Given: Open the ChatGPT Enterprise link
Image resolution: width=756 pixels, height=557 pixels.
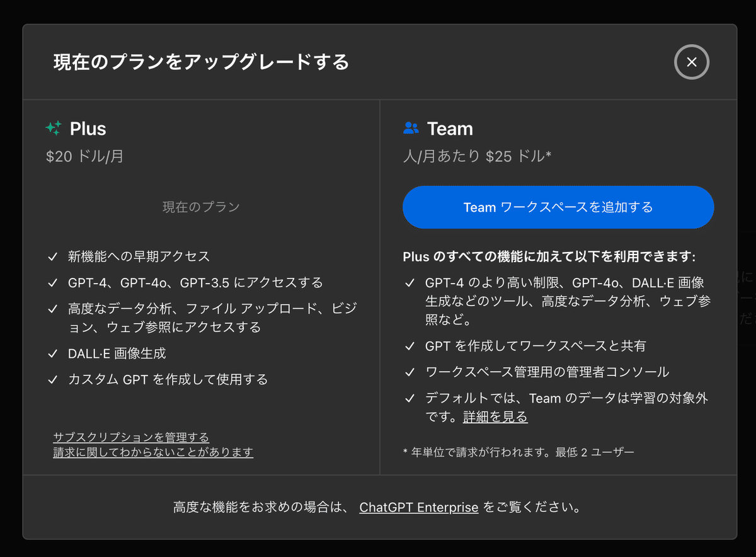Looking at the screenshot, I should (419, 507).
